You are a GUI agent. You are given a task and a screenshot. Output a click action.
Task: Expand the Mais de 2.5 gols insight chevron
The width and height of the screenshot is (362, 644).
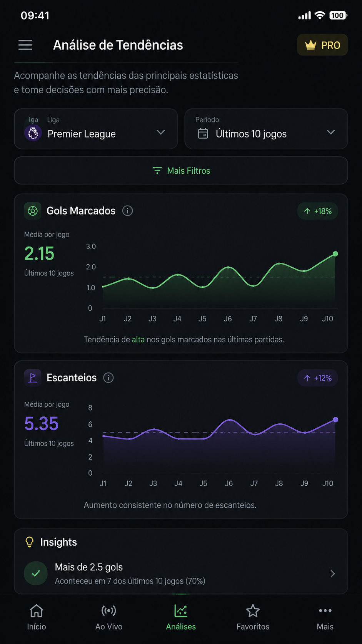333,574
